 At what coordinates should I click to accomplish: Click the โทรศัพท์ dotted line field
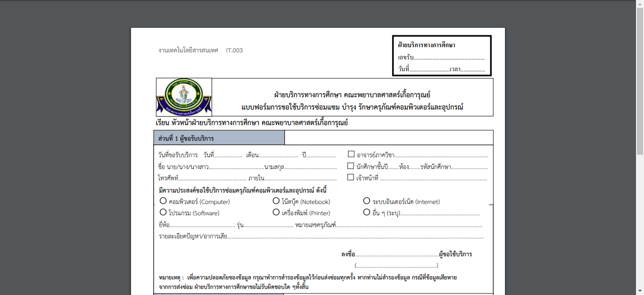pos(213,178)
